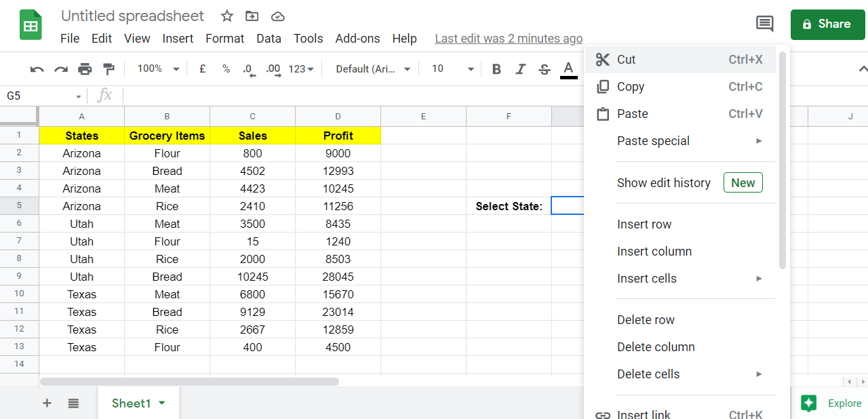Image resolution: width=868 pixels, height=419 pixels.
Task: Click the Share button
Action: tap(827, 24)
